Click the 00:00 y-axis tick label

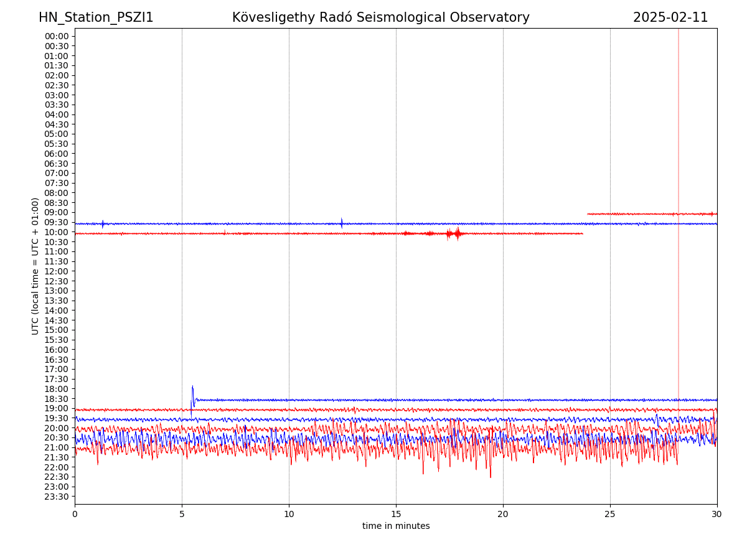click(57, 36)
